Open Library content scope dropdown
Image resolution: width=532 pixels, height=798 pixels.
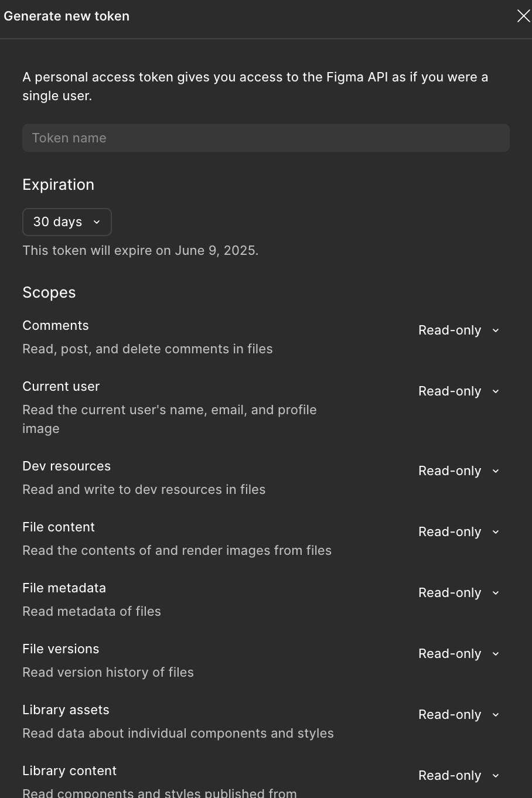click(459, 776)
